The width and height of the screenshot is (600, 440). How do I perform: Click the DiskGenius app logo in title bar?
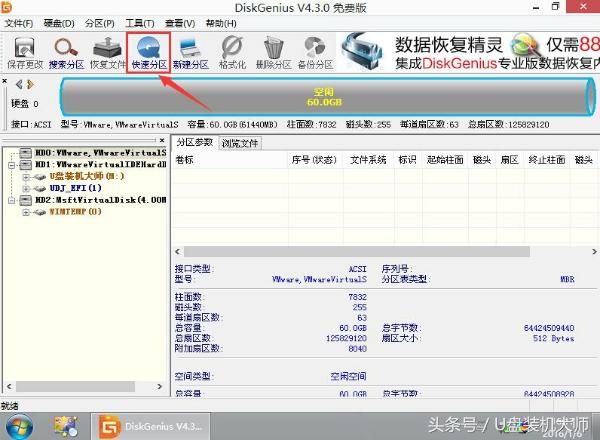point(6,7)
